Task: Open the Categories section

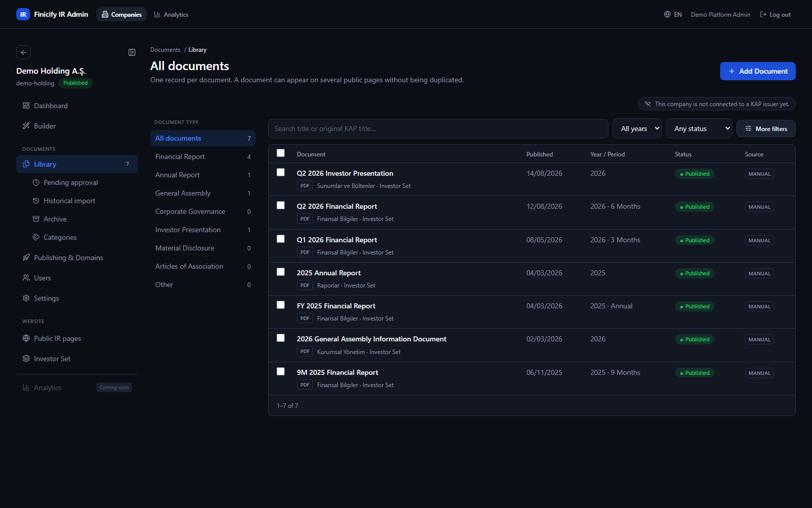Action: (82, 237)
